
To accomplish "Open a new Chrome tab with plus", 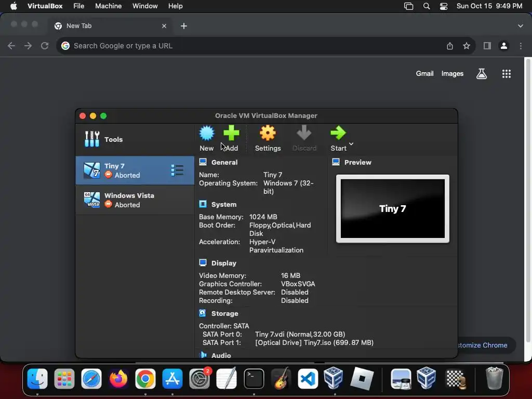I will (x=183, y=26).
